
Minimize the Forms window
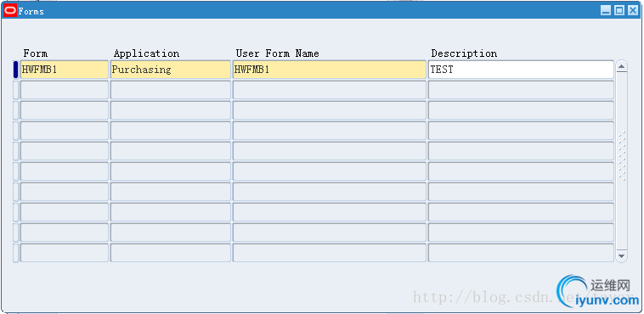606,11
